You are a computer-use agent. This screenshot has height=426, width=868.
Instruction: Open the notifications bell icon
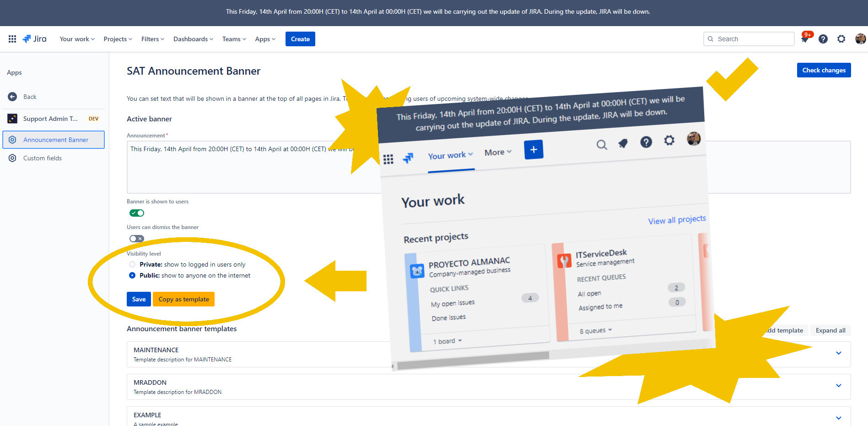[x=805, y=39]
